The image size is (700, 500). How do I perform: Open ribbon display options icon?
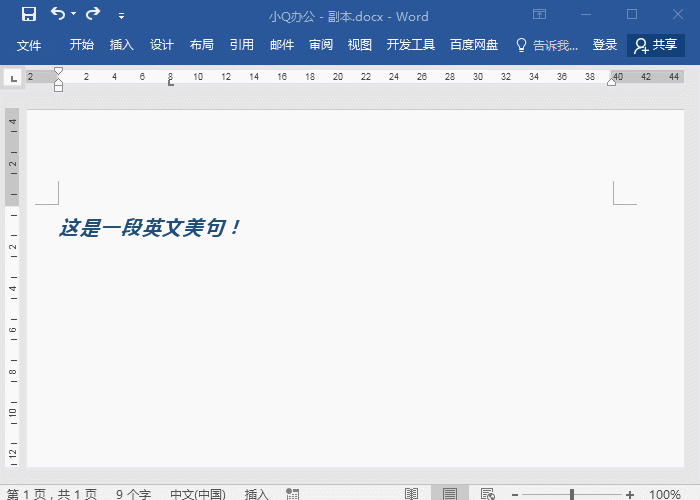(x=539, y=14)
